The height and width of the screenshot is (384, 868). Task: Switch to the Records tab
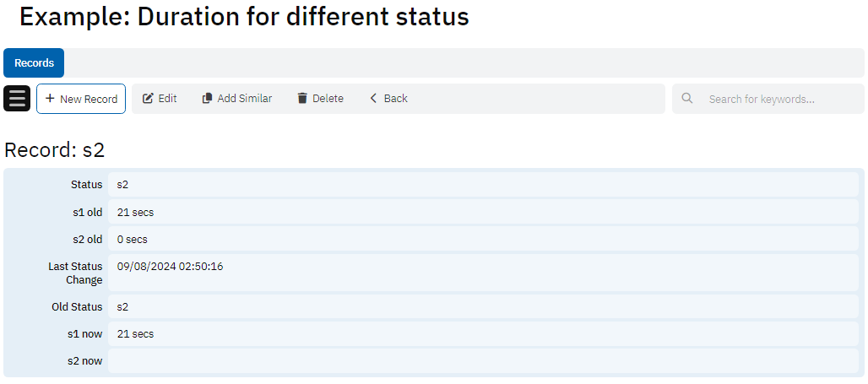(x=34, y=63)
